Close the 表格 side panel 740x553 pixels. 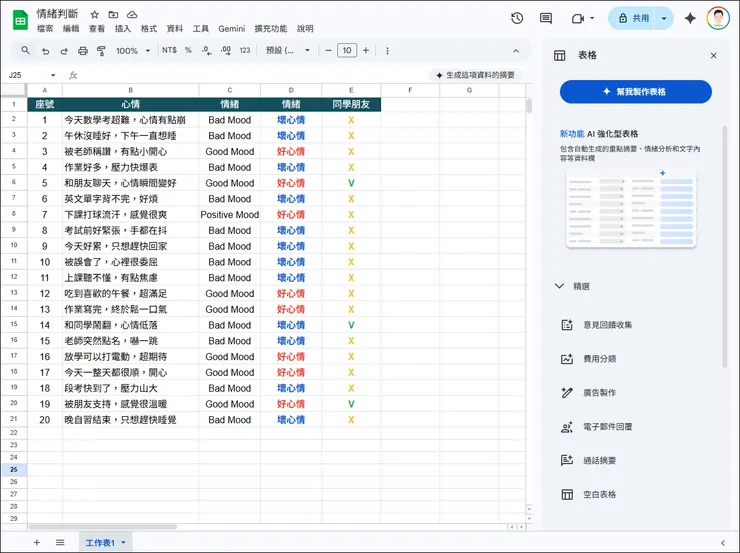(714, 56)
